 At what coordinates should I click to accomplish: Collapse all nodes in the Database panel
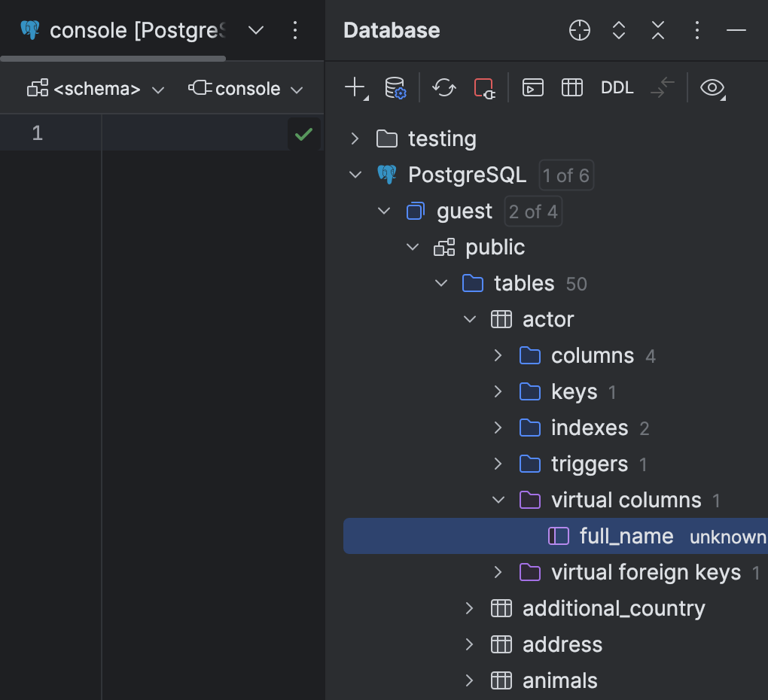[657, 31]
